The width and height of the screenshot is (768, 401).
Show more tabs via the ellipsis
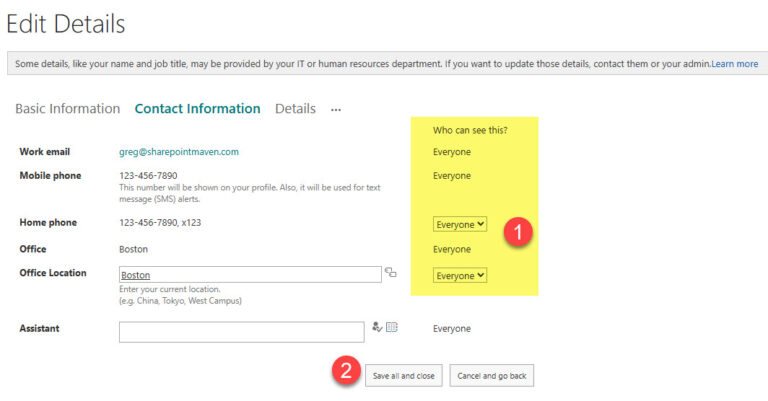(x=336, y=110)
